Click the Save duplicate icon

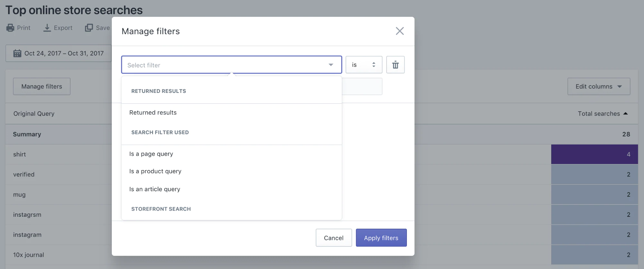[89, 28]
